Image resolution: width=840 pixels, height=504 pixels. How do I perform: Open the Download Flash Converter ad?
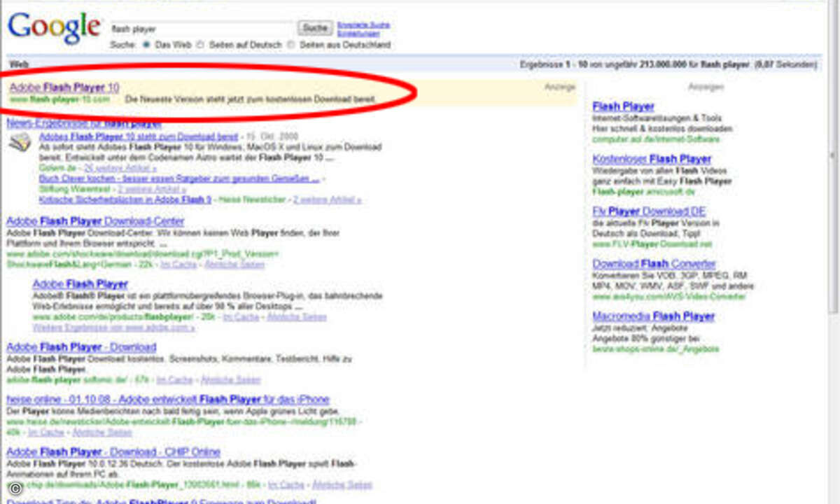point(654,264)
